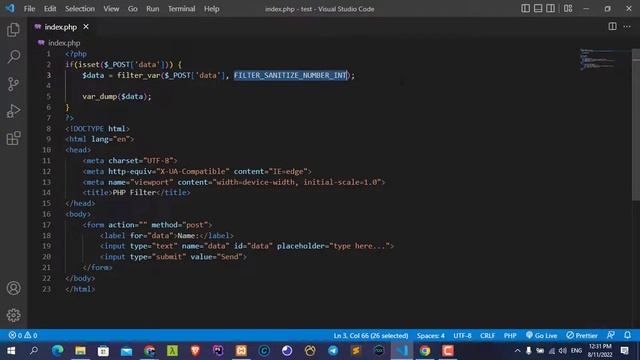This screenshot has height=360, width=640.
Task: Click the index.php breadcrumb
Action: [x=64, y=43]
